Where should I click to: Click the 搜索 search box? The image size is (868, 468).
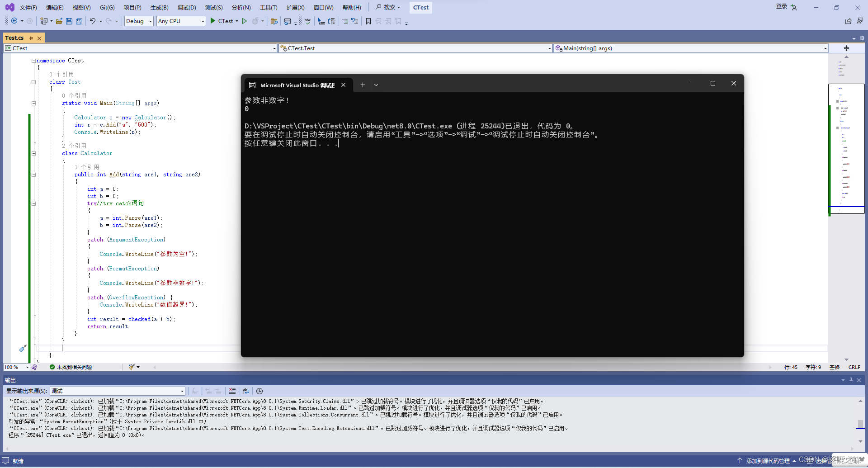[x=388, y=7]
